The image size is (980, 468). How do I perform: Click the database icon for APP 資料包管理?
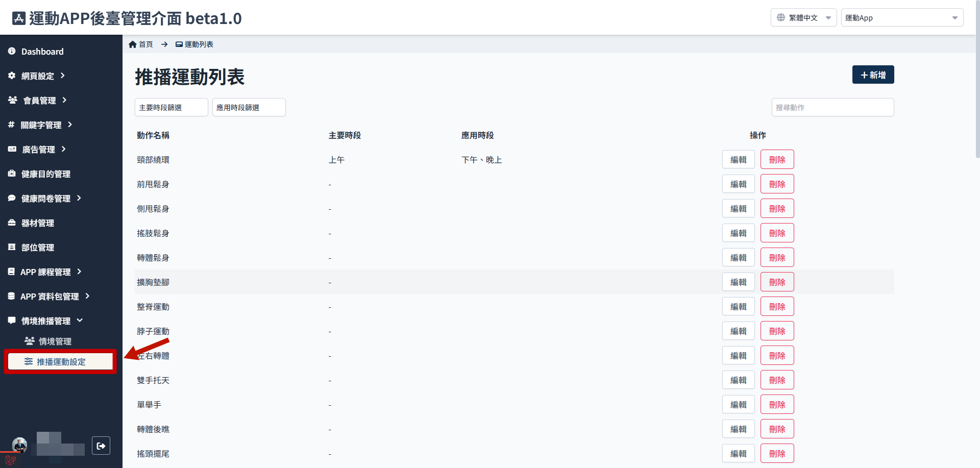[11, 296]
